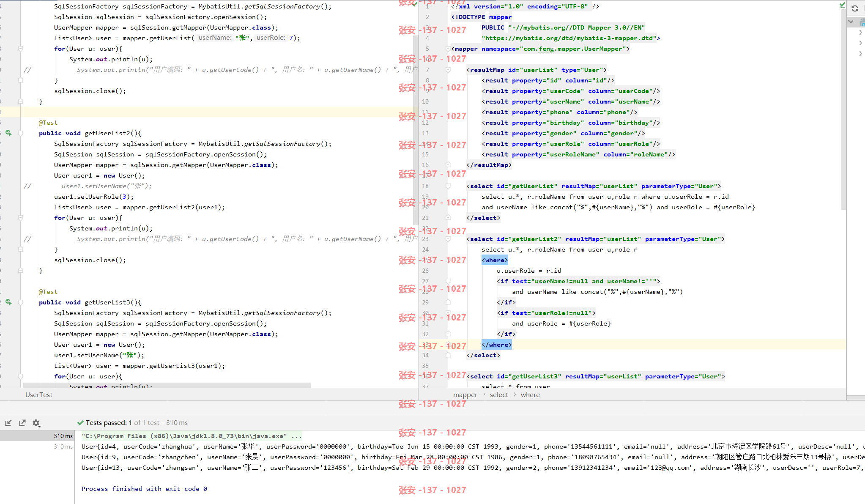
Task: Click the closing </where> tag on line 33
Action: click(496, 345)
